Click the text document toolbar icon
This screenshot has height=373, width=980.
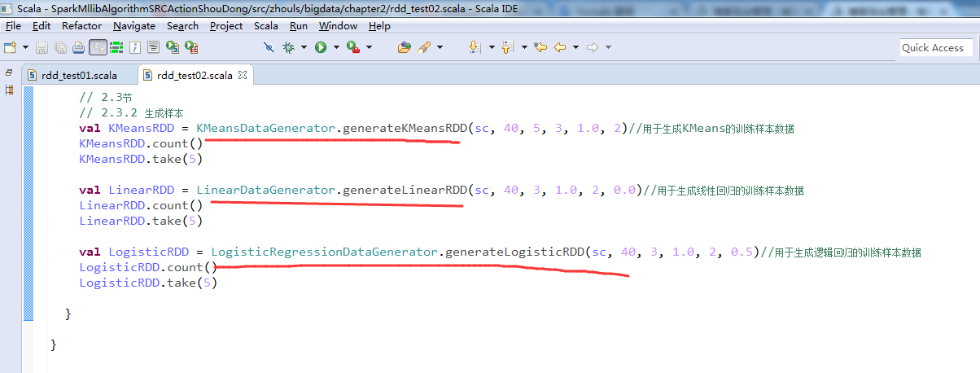coord(154,48)
